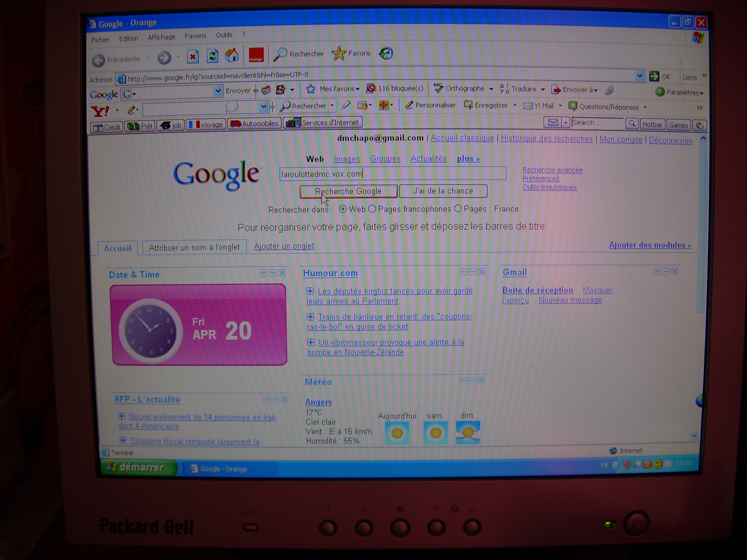Click the forward navigation arrow icon
Screen dimensions: 747x560
(x=164, y=58)
